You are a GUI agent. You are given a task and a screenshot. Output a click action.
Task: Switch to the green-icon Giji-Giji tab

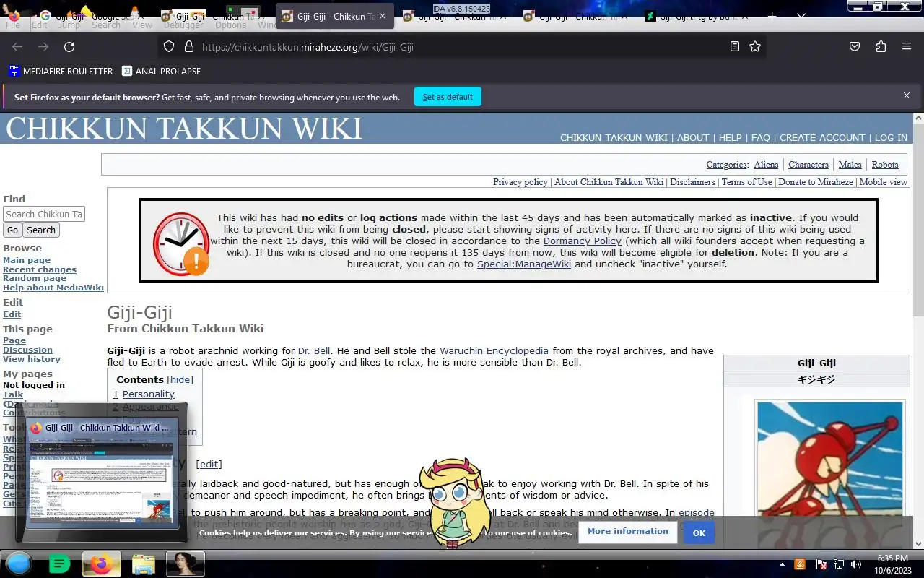pyautogui.click(x=699, y=16)
